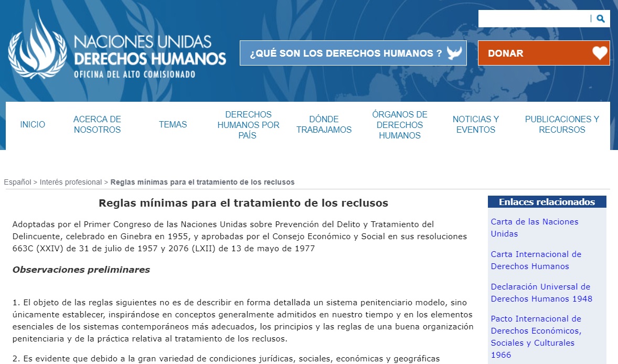This screenshot has height=364, width=618.
Task: Click the magnifying glass search icon
Action: pos(601,19)
